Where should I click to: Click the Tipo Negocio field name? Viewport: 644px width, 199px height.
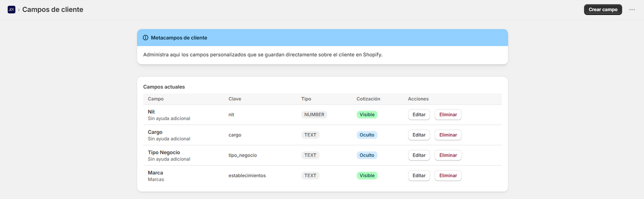pos(164,152)
